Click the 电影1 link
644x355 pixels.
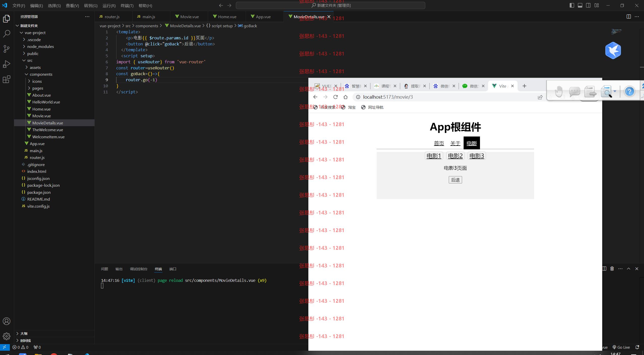434,156
